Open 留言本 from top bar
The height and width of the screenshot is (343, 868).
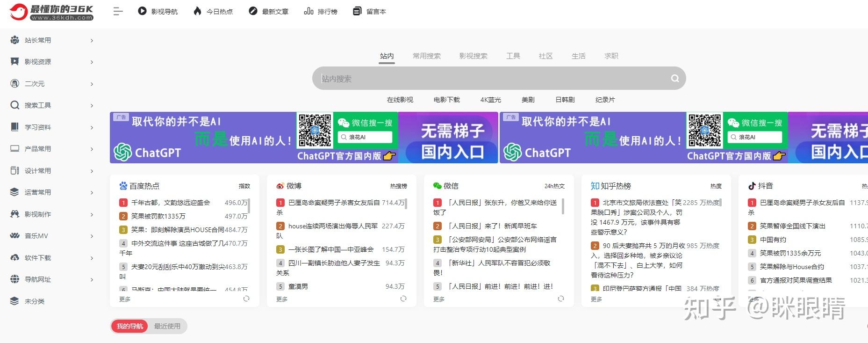coord(370,11)
